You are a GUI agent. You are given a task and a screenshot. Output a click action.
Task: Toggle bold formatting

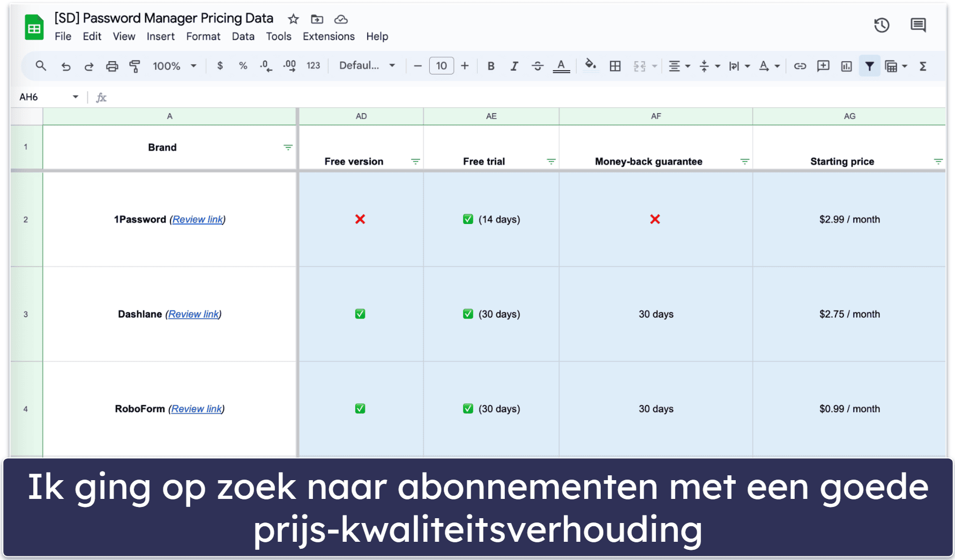491,66
